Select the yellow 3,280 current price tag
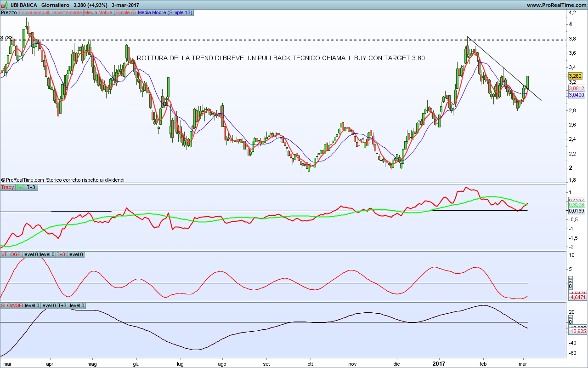 tap(575, 76)
